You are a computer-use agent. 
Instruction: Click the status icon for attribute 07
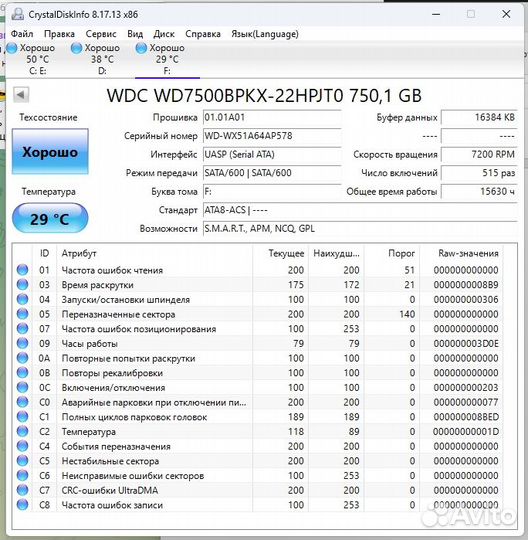pyautogui.click(x=22, y=329)
